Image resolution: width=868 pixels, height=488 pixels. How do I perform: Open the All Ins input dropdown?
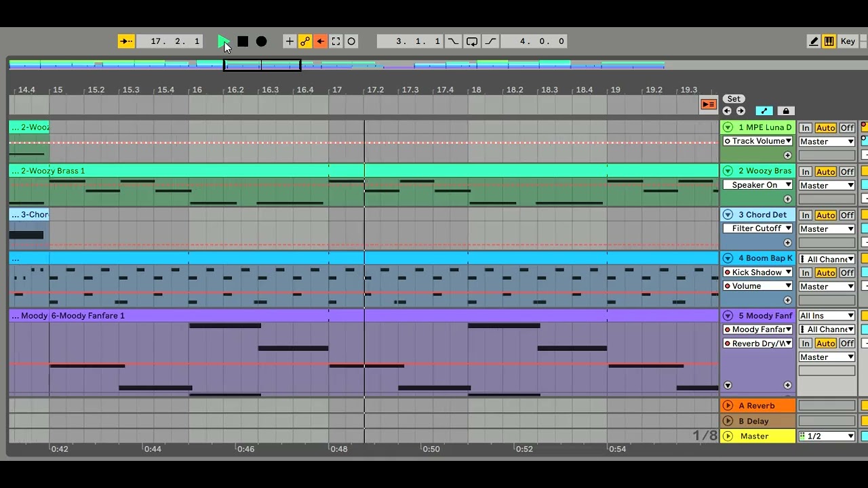[827, 316]
